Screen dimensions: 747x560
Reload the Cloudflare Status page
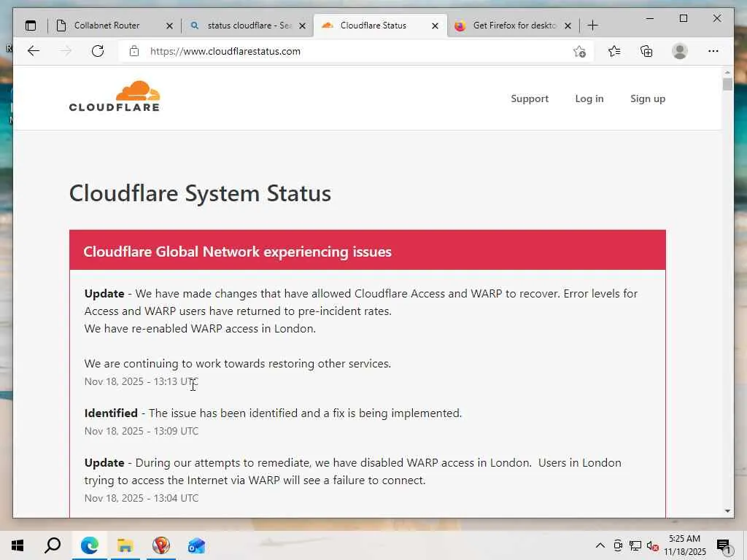(x=98, y=51)
